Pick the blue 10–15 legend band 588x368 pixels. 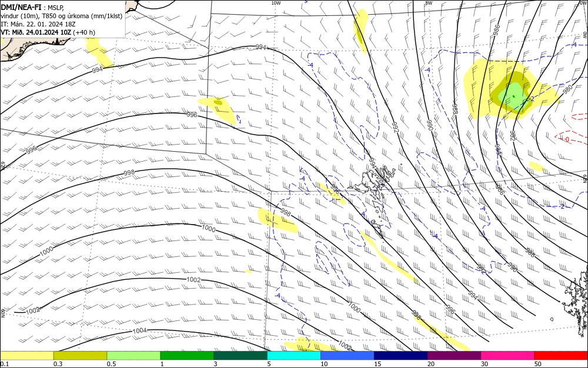pyautogui.click(x=348, y=356)
